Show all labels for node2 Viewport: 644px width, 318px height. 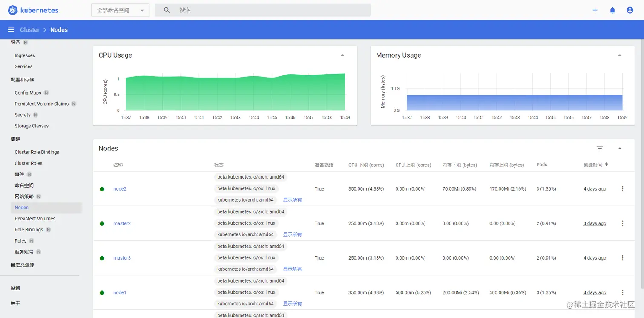293,200
